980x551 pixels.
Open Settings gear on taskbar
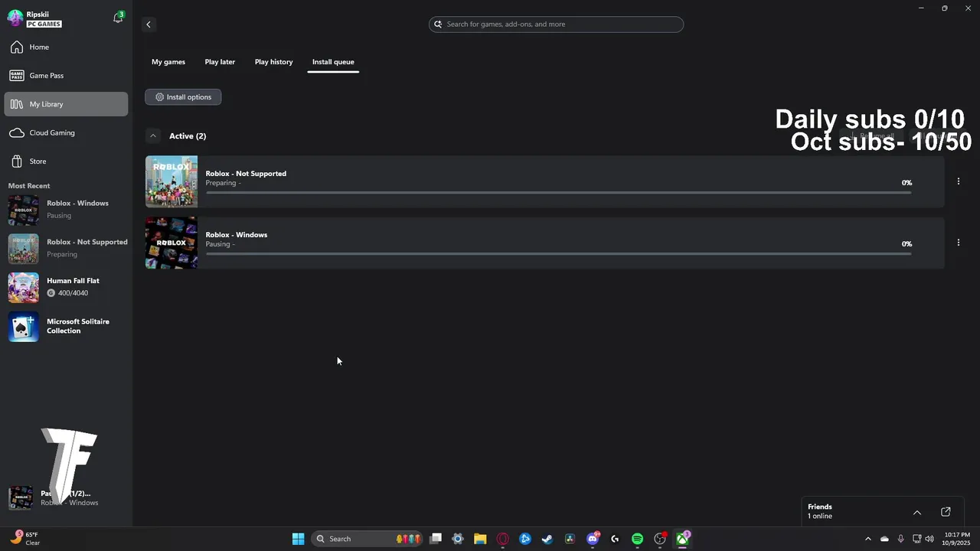[x=458, y=539]
